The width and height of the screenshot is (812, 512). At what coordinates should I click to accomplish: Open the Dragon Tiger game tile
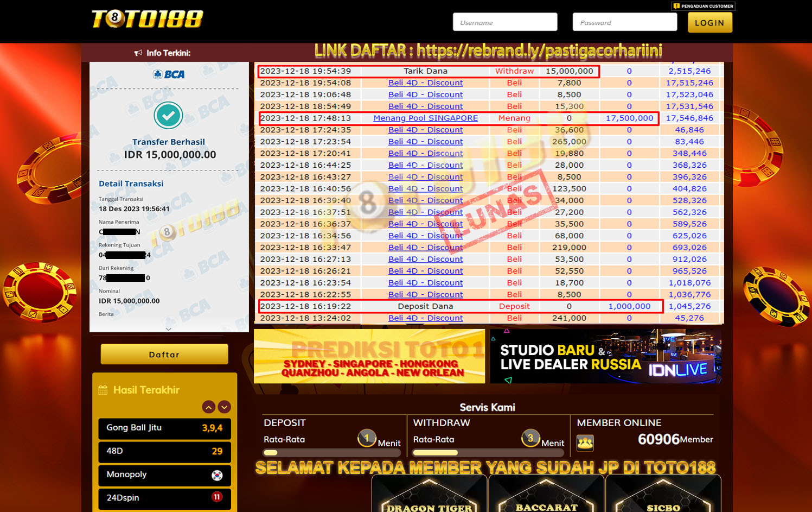click(429, 494)
